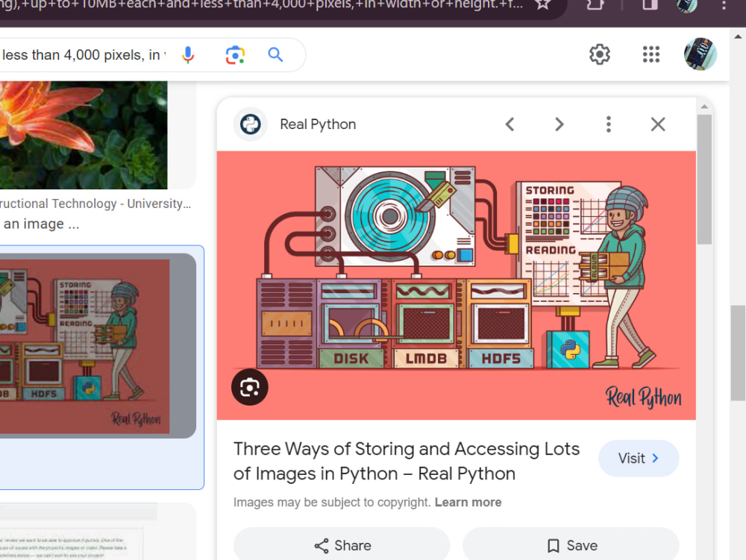Screen dimensions: 746x560
Task: Click the Chrome address bar URL
Action: pyautogui.click(x=262, y=4)
